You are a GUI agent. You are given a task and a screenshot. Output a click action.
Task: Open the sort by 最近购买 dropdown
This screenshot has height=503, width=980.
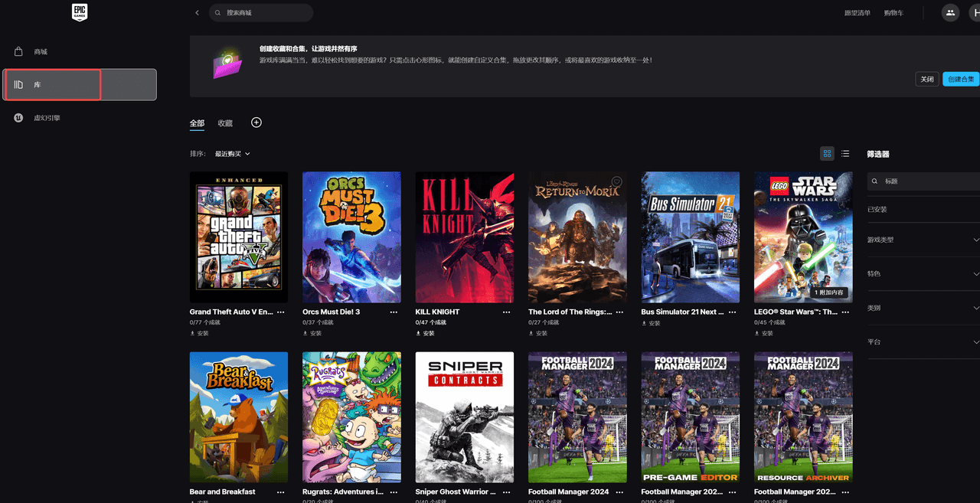pyautogui.click(x=232, y=154)
